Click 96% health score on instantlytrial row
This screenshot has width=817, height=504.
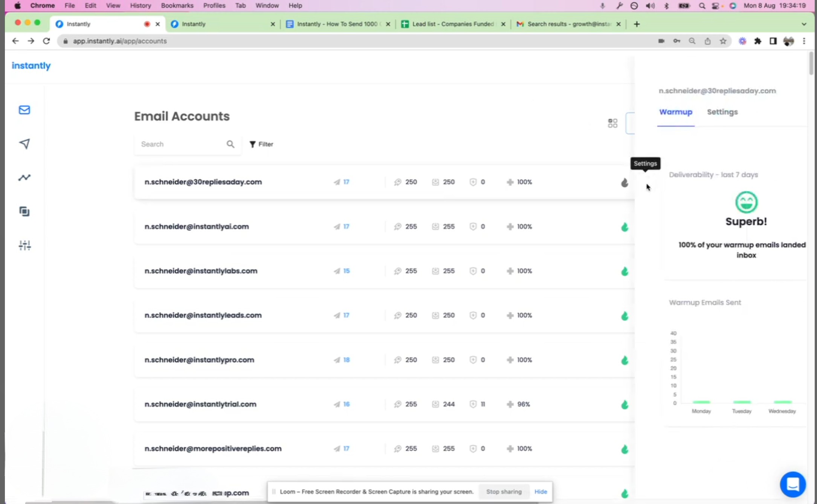(x=524, y=404)
